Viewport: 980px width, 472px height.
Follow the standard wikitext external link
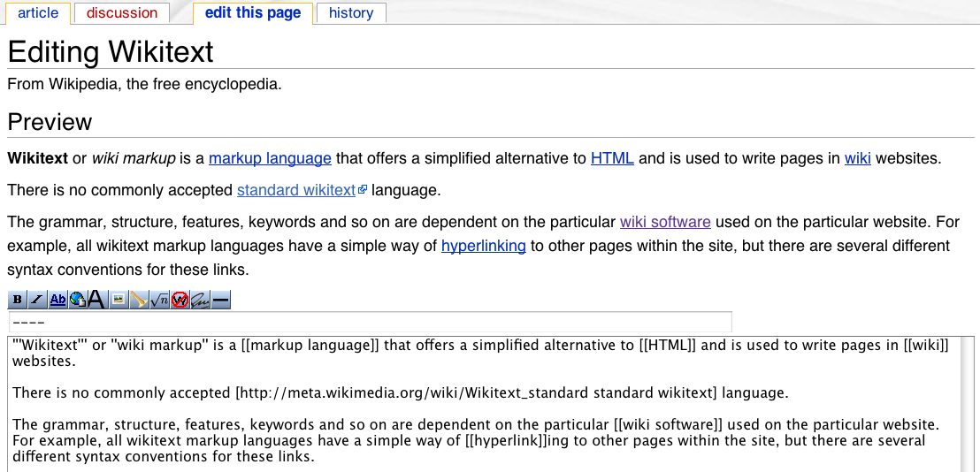coord(296,190)
